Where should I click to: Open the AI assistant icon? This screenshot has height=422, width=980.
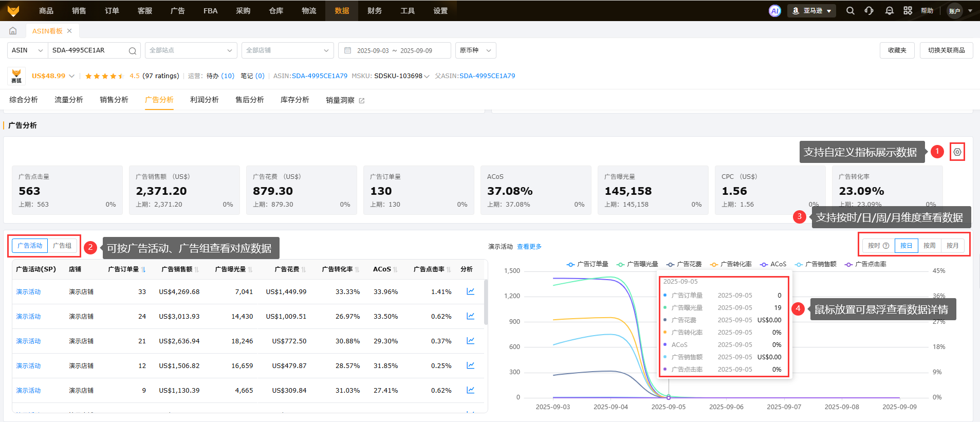[774, 11]
